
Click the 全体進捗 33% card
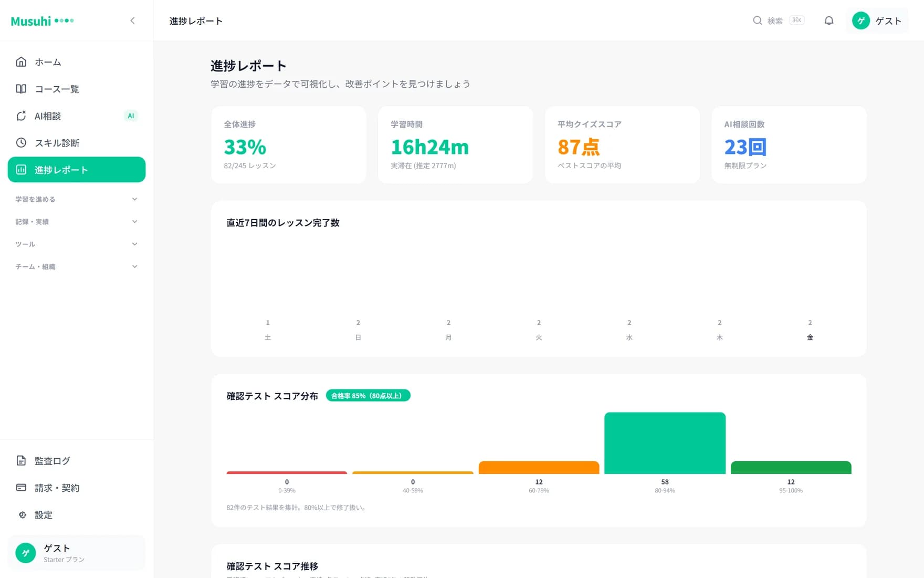[289, 145]
